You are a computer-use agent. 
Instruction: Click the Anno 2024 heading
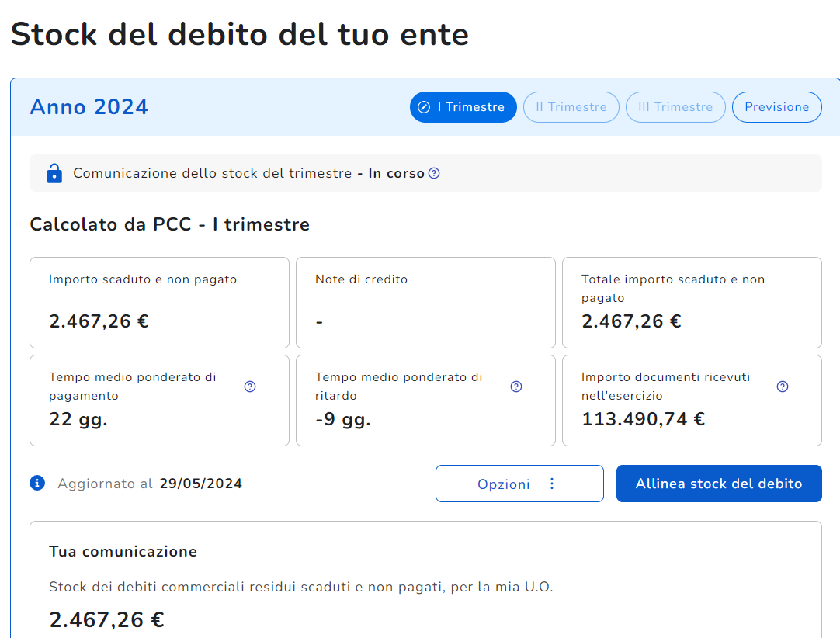[x=89, y=107]
